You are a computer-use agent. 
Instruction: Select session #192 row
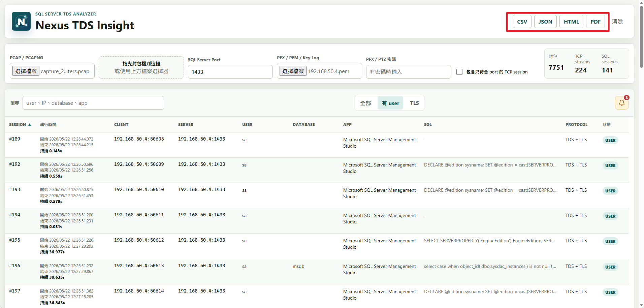(x=317, y=170)
